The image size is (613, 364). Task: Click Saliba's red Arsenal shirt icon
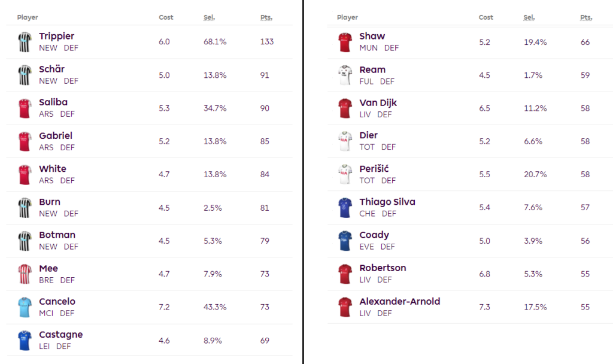pyautogui.click(x=25, y=108)
